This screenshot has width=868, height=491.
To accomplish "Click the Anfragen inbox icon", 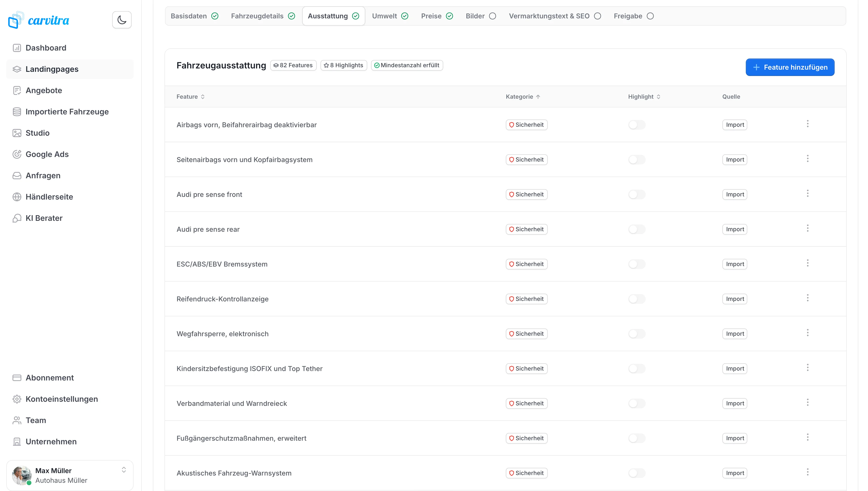I will pyautogui.click(x=17, y=175).
